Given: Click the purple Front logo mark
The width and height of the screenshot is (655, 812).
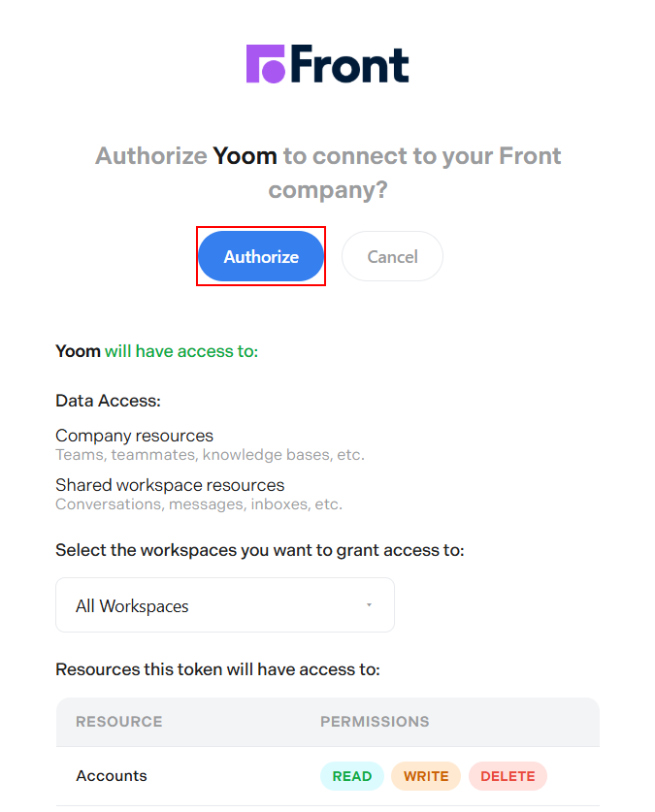Looking at the screenshot, I should click(x=265, y=64).
